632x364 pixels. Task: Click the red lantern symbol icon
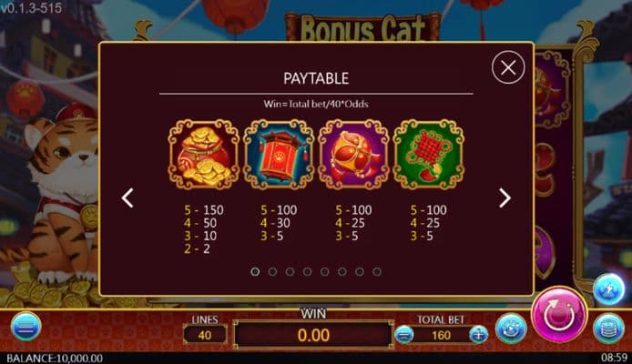[279, 155]
